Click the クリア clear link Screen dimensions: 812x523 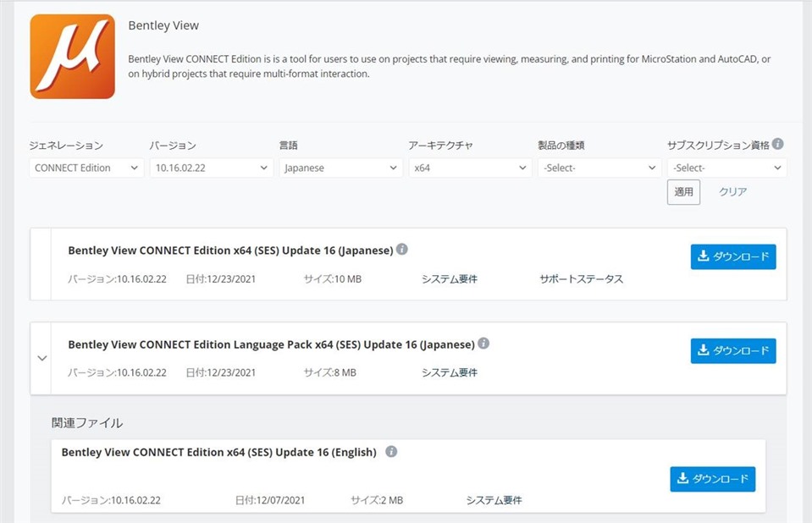(x=732, y=192)
